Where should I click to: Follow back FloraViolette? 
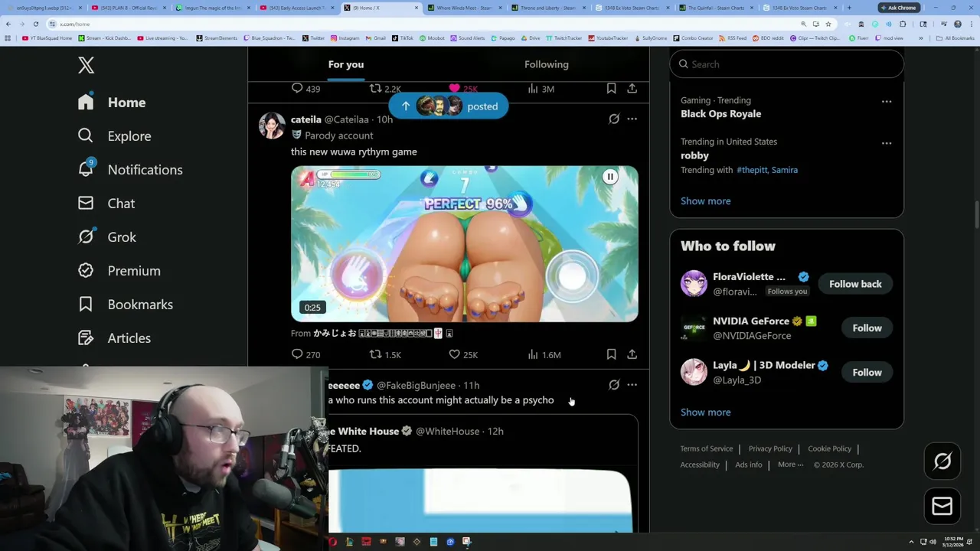(x=855, y=284)
